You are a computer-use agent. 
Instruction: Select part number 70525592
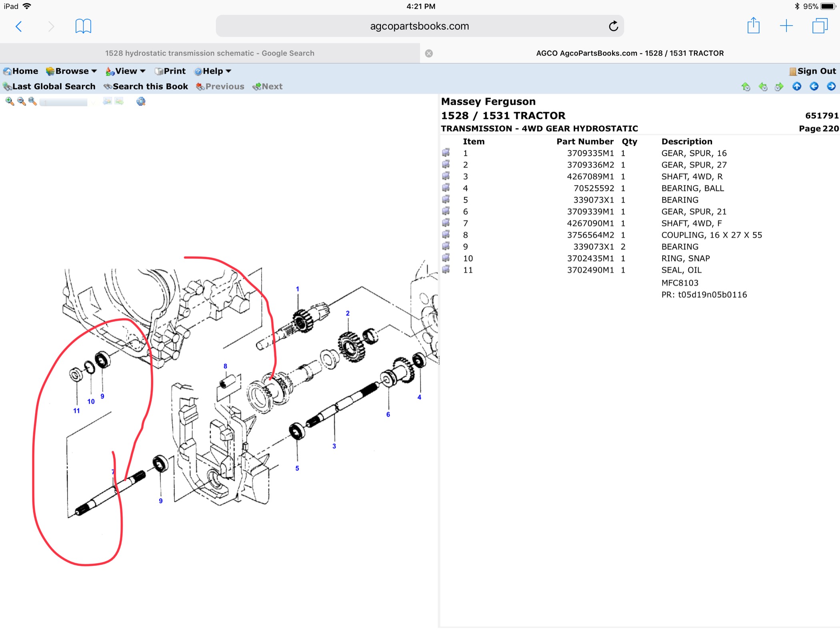[x=594, y=188]
